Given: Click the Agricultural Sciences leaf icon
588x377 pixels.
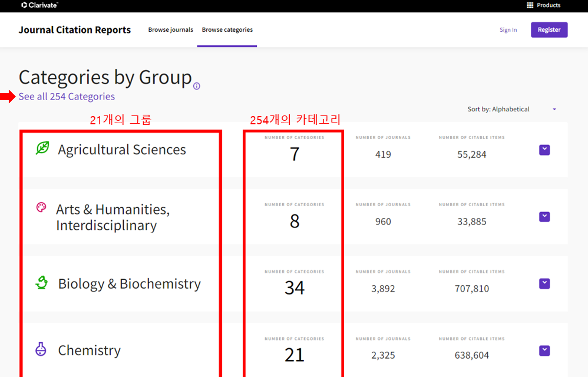Looking at the screenshot, I should (x=42, y=148).
